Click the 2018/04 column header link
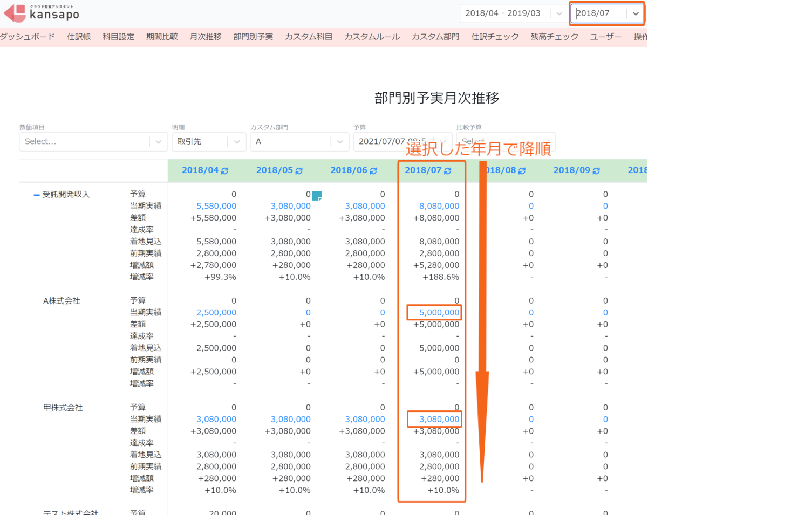 point(200,170)
